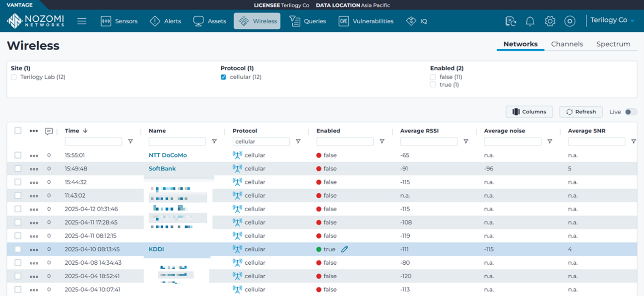Uncheck the cellular protocol filter

[223, 77]
